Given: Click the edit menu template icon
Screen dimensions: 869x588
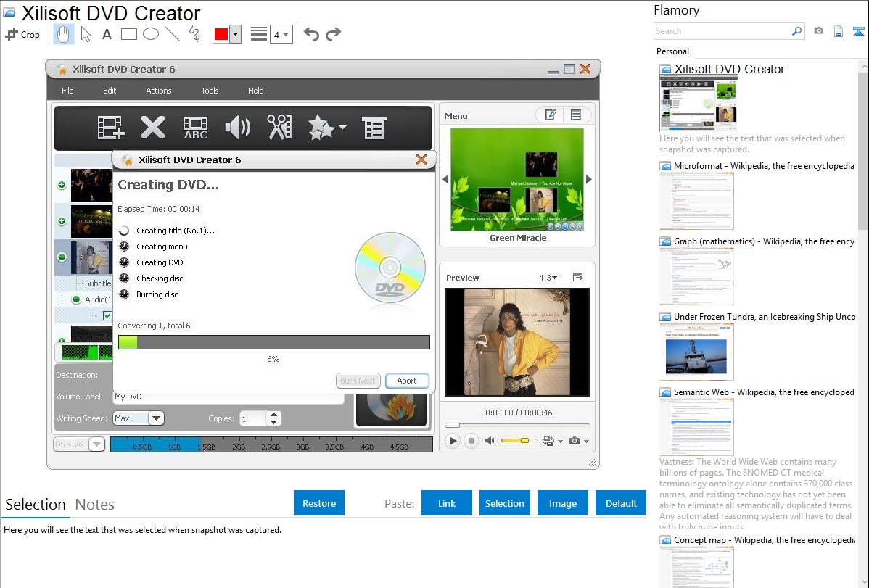Looking at the screenshot, I should (551, 115).
